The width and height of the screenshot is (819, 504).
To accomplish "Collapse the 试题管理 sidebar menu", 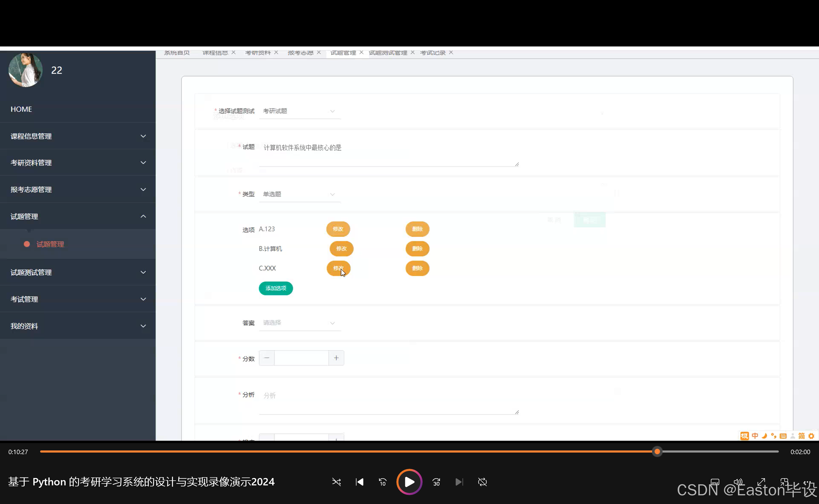I will pos(78,216).
